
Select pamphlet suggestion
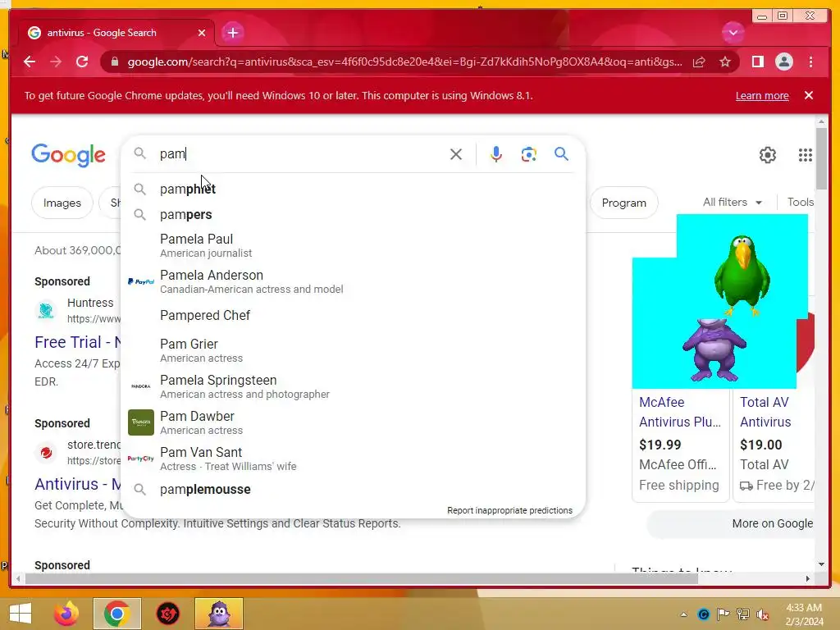tap(353, 189)
